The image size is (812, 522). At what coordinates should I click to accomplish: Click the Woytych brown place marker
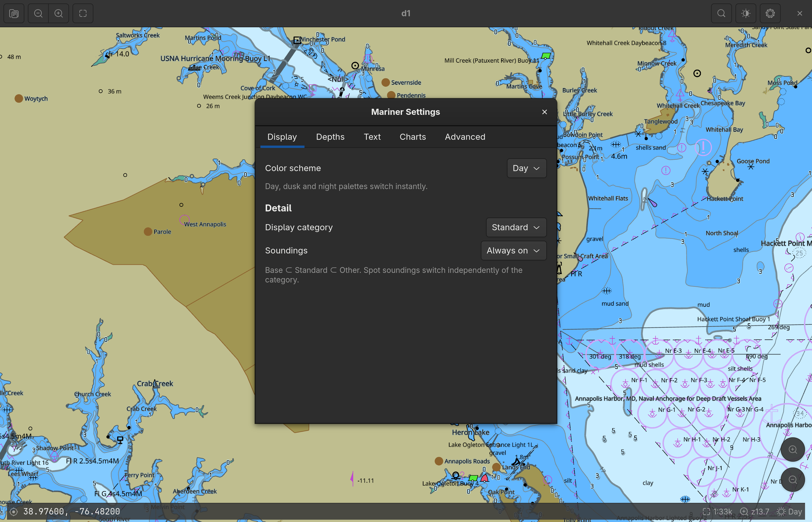[x=19, y=98]
